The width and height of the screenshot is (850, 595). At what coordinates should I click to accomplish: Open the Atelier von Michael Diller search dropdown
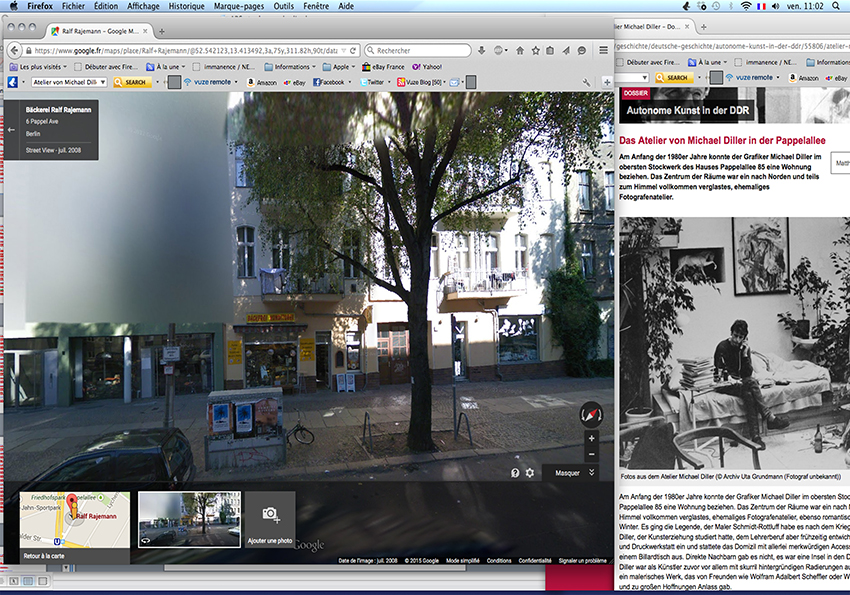click(x=102, y=82)
